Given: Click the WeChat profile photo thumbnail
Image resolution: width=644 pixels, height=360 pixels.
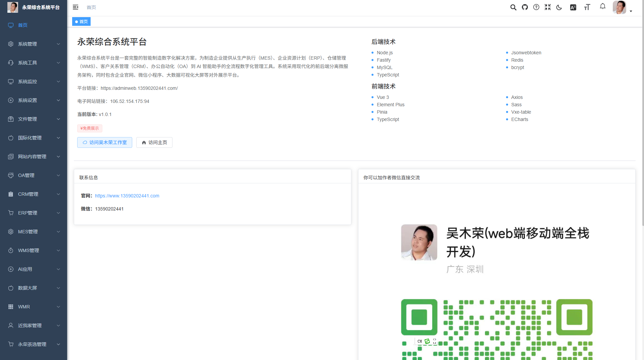Looking at the screenshot, I should 419,242.
